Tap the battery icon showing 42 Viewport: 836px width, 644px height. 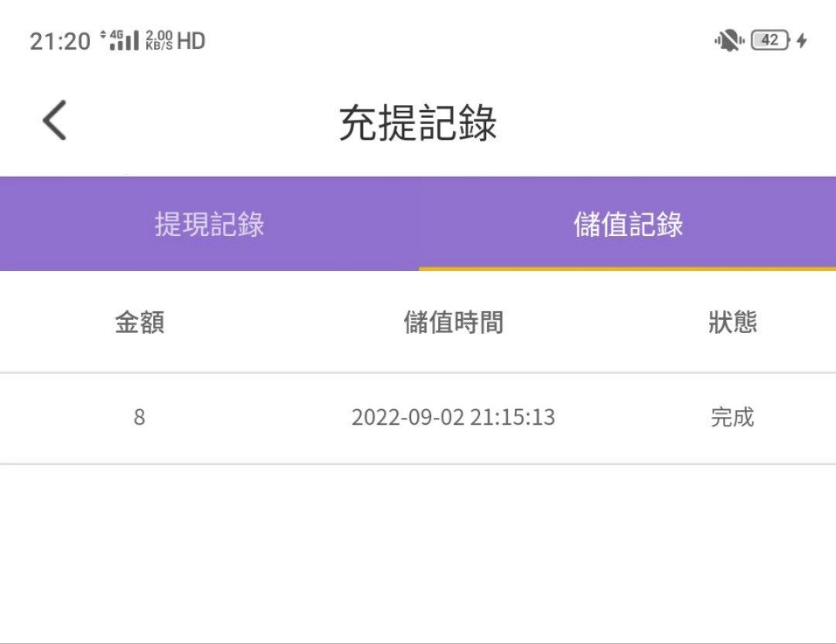click(770, 40)
